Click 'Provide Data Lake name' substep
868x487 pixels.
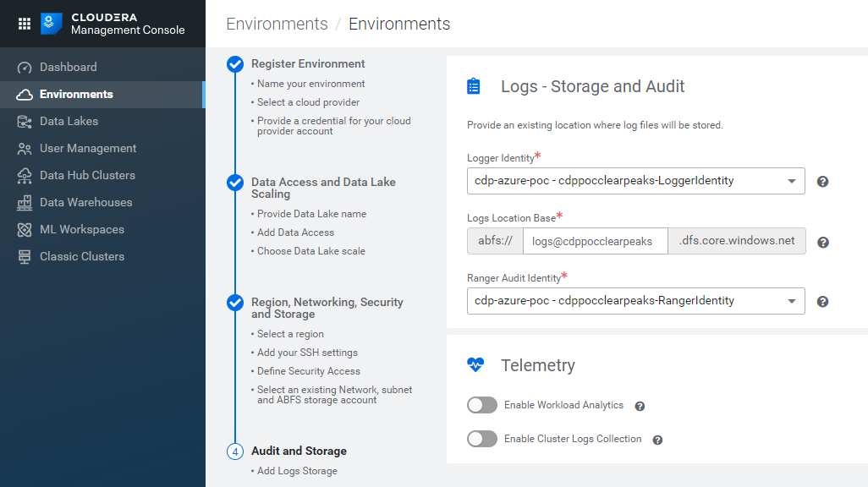click(x=311, y=214)
